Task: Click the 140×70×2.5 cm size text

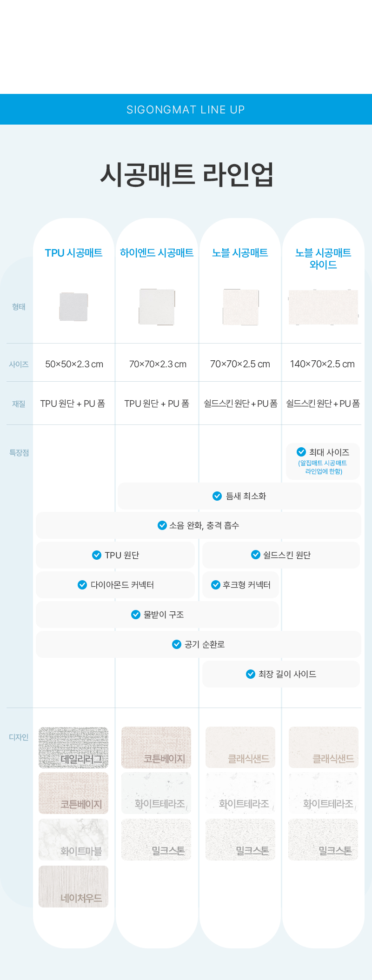Action: [322, 364]
